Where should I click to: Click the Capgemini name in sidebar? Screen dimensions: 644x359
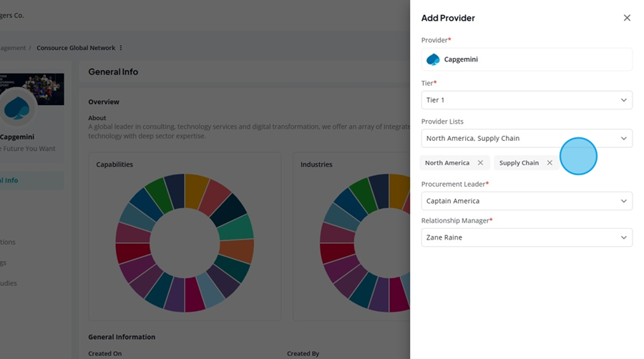(x=17, y=137)
